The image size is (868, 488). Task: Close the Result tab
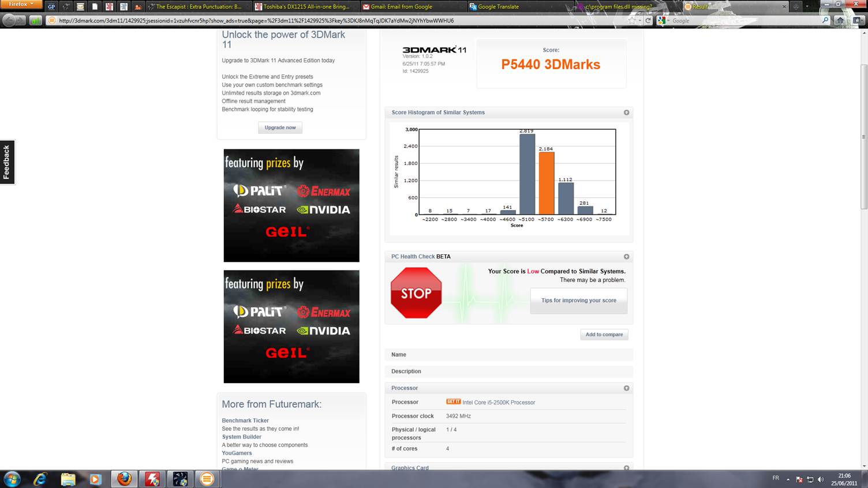point(784,7)
